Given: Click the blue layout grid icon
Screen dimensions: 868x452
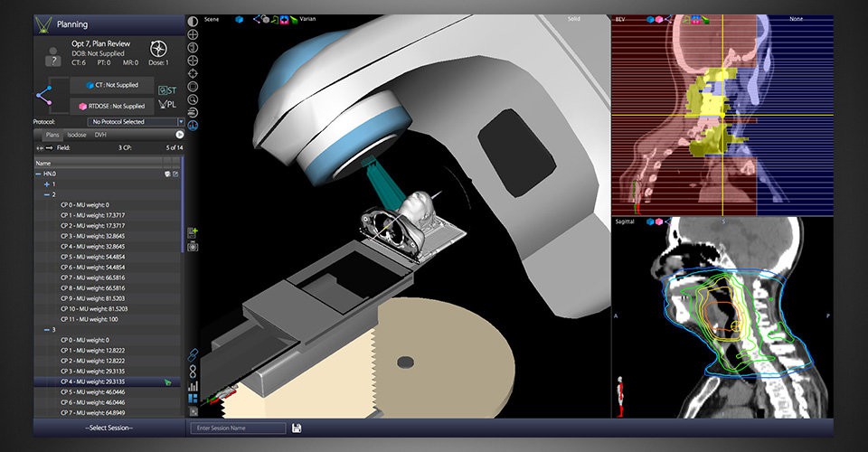Looking at the screenshot, I should pyautogui.click(x=193, y=399).
